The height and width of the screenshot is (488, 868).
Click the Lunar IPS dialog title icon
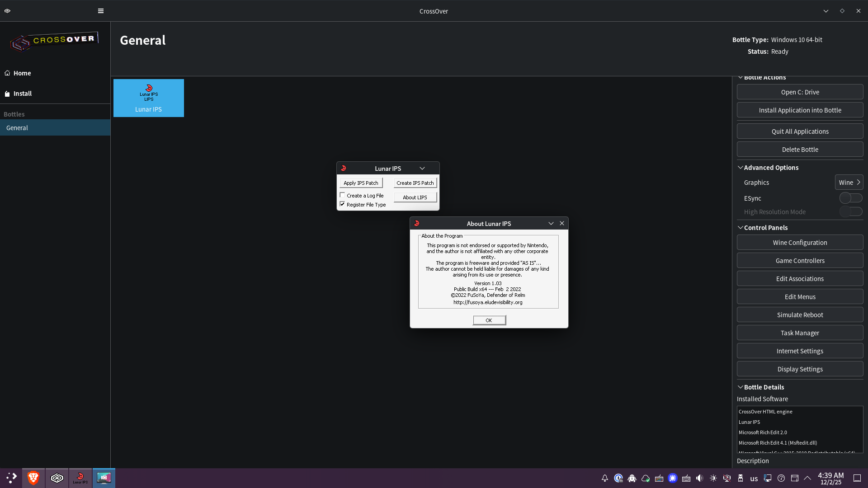(344, 168)
